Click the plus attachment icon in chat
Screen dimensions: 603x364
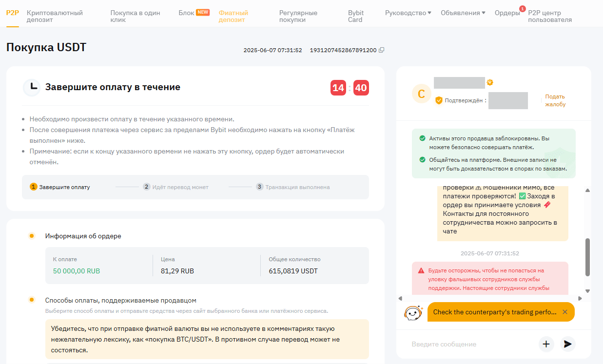[546, 344]
